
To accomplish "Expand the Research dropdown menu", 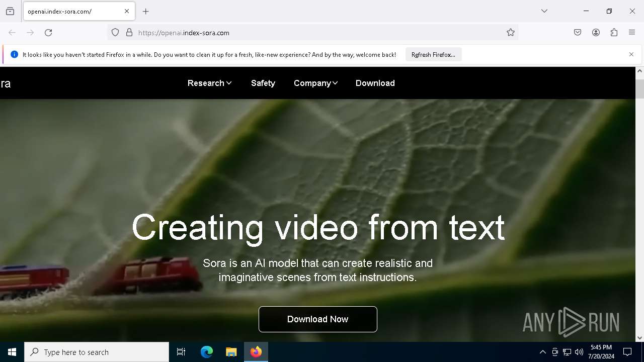I will tap(209, 83).
